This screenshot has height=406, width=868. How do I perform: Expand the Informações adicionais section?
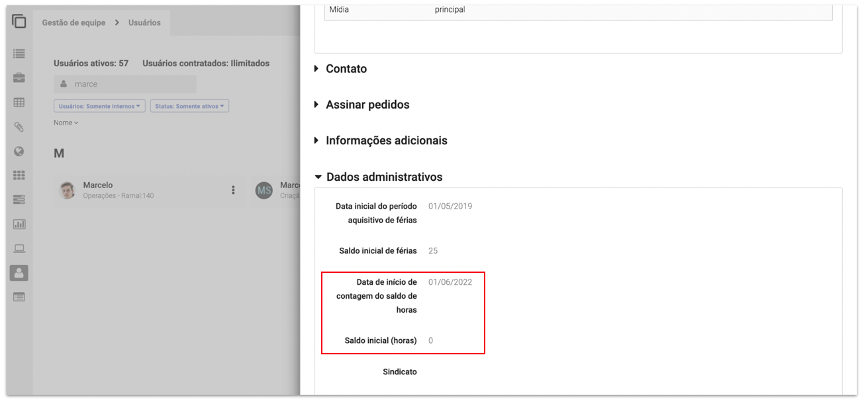(x=386, y=140)
